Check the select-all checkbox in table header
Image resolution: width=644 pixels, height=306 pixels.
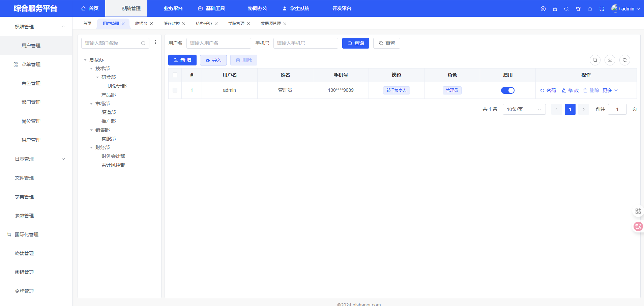click(x=175, y=75)
